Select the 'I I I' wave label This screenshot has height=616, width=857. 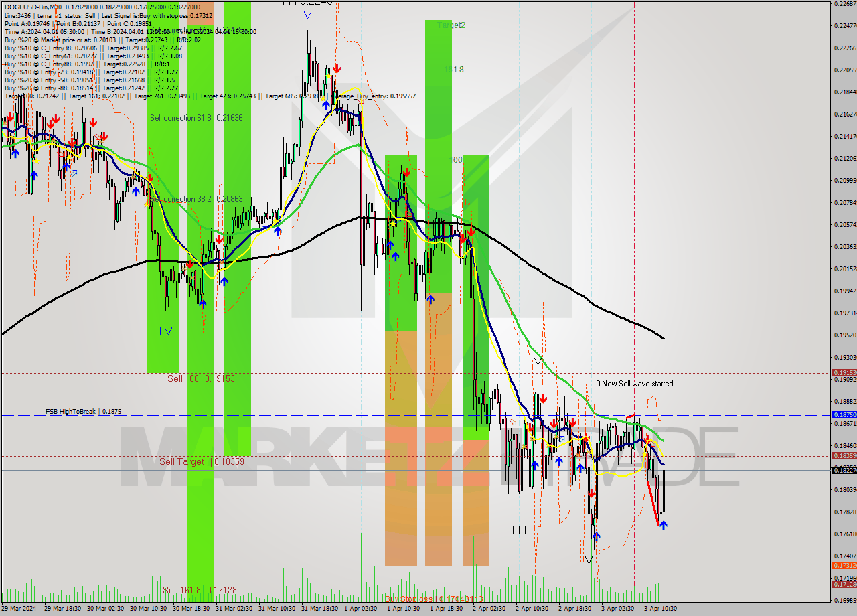(x=519, y=529)
